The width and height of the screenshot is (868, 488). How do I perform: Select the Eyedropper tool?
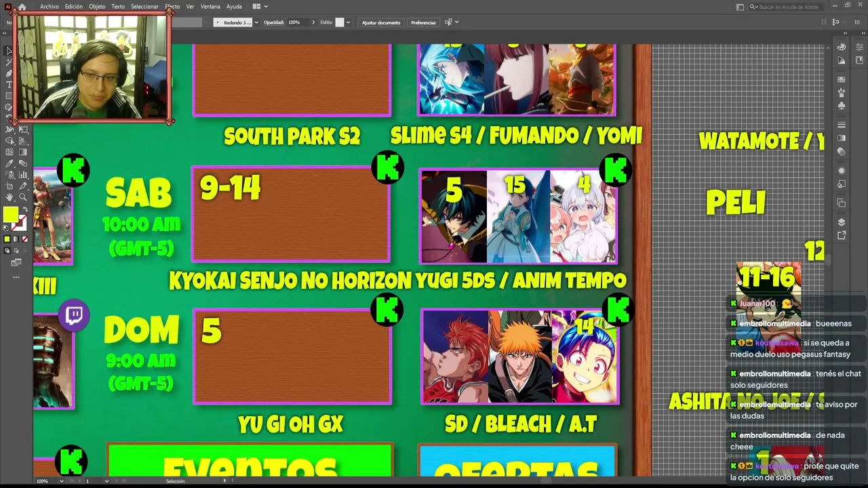9,163
